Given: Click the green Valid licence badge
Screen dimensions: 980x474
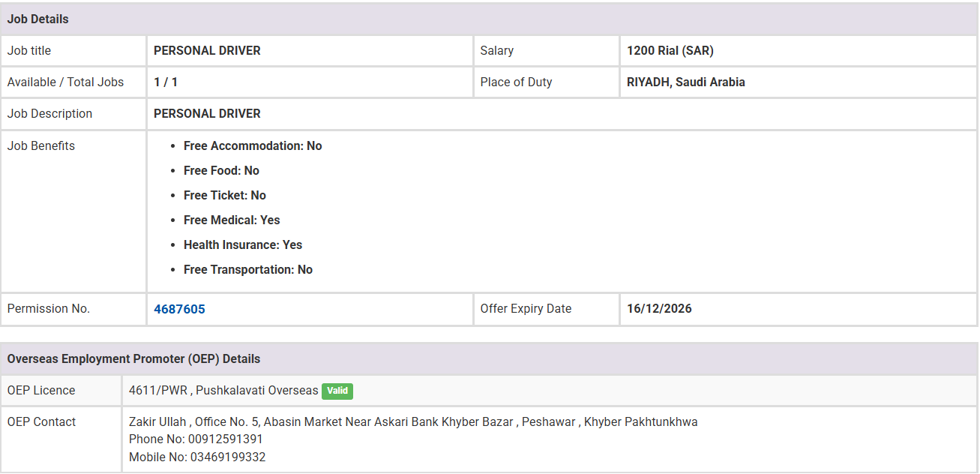Looking at the screenshot, I should tap(337, 391).
